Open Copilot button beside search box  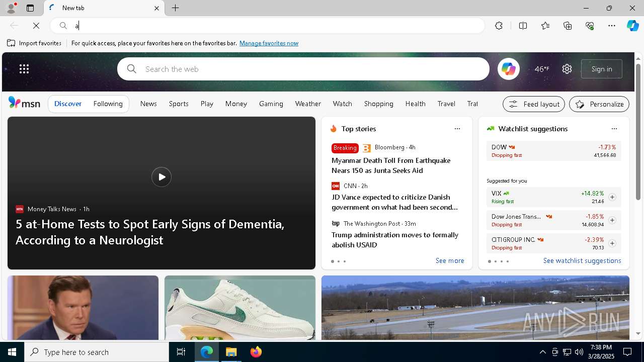(509, 69)
